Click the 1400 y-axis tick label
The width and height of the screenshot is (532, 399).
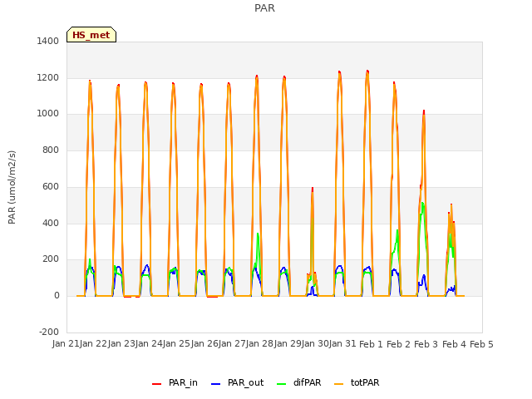pos(48,41)
